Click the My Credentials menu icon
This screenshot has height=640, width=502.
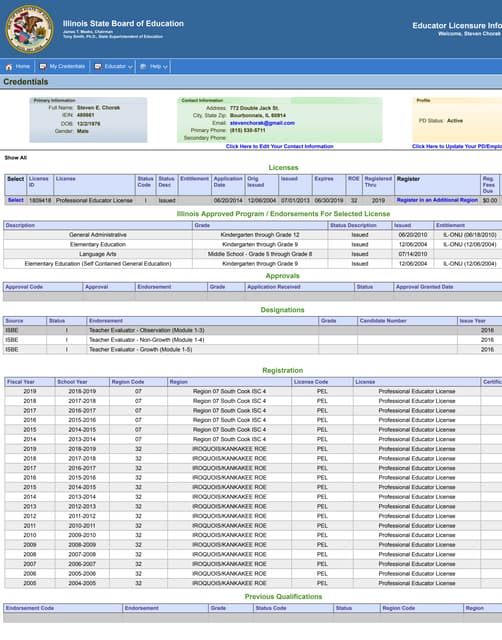(43, 67)
